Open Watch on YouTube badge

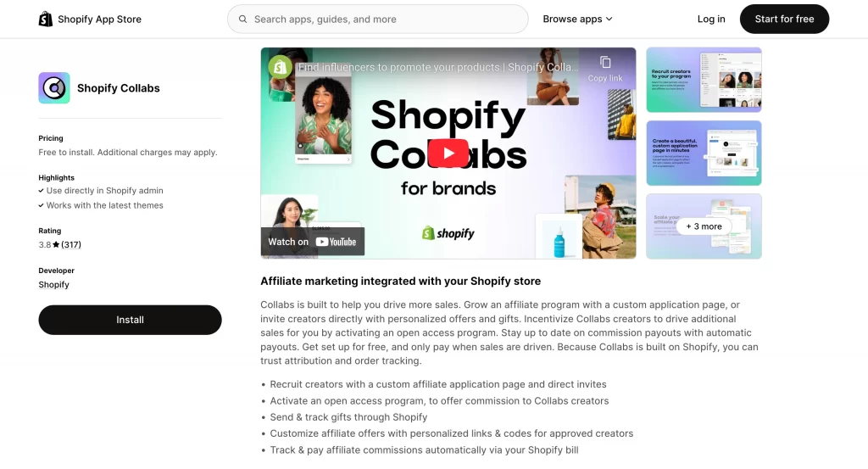313,242
